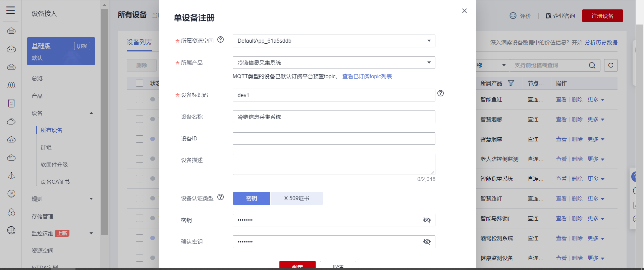Click the 所属产品 column filter icon
644x270 pixels.
(511, 83)
